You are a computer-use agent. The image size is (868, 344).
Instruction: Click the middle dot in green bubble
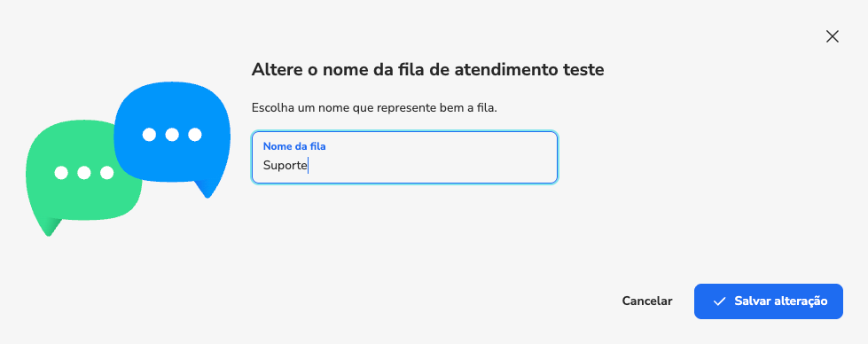pyautogui.click(x=84, y=173)
